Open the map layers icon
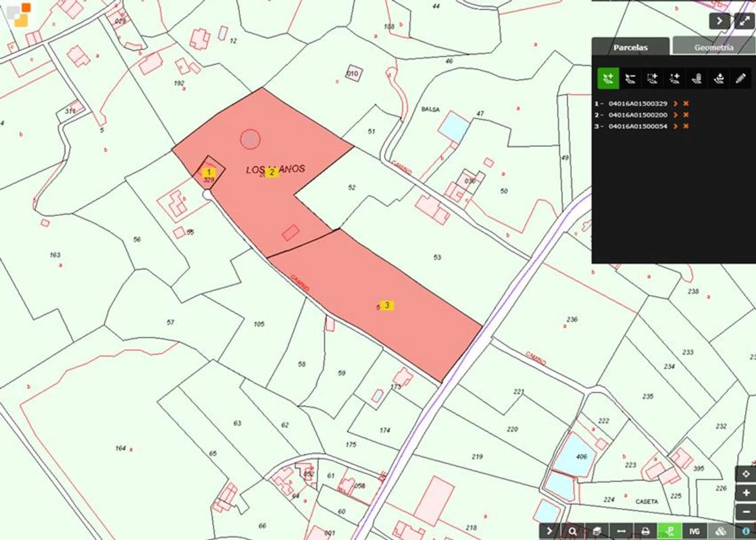The height and width of the screenshot is (540, 756). [597, 531]
